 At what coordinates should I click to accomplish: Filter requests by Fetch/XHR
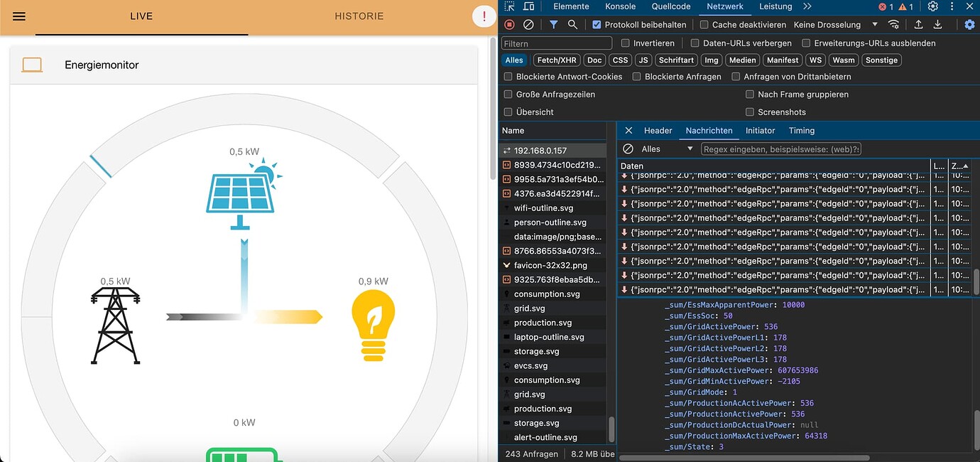click(x=557, y=60)
